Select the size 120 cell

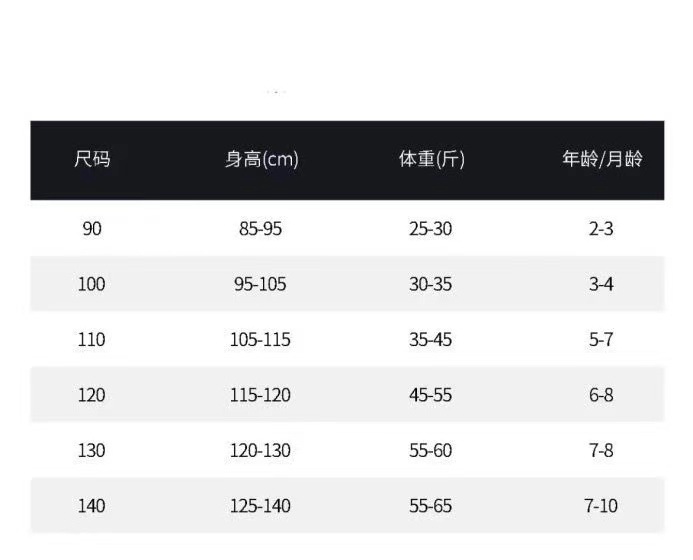click(91, 395)
